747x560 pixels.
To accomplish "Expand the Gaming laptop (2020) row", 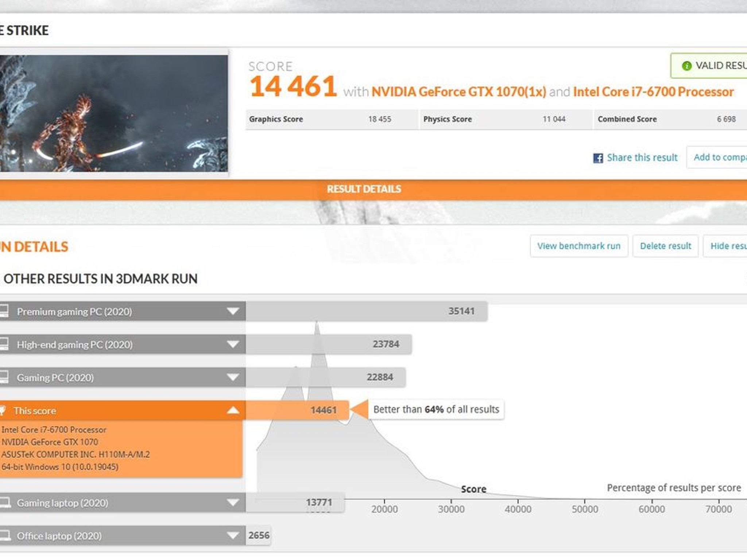I will 233,503.
